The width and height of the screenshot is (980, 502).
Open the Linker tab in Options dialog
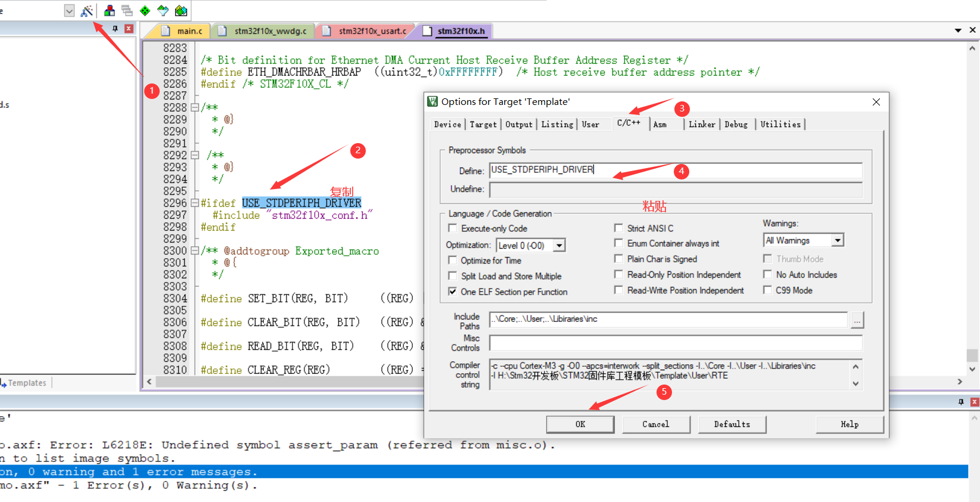click(x=702, y=124)
